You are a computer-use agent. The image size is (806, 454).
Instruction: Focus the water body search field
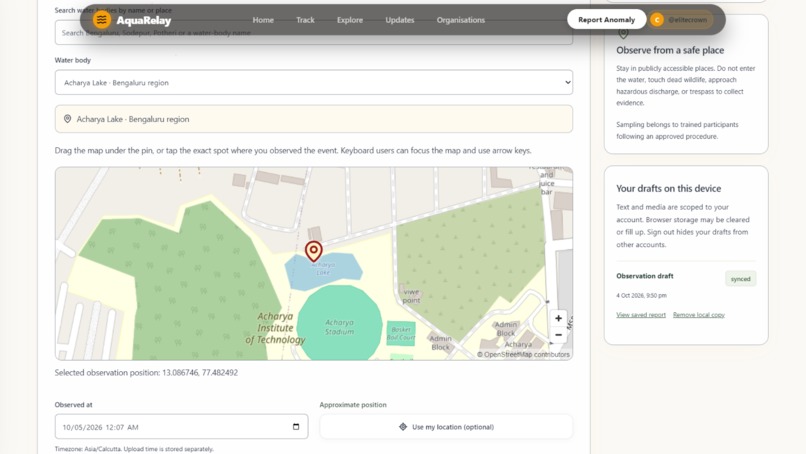(314, 32)
